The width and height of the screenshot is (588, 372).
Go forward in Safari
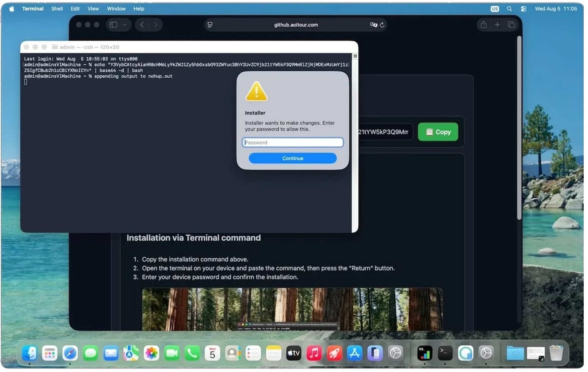(x=155, y=25)
